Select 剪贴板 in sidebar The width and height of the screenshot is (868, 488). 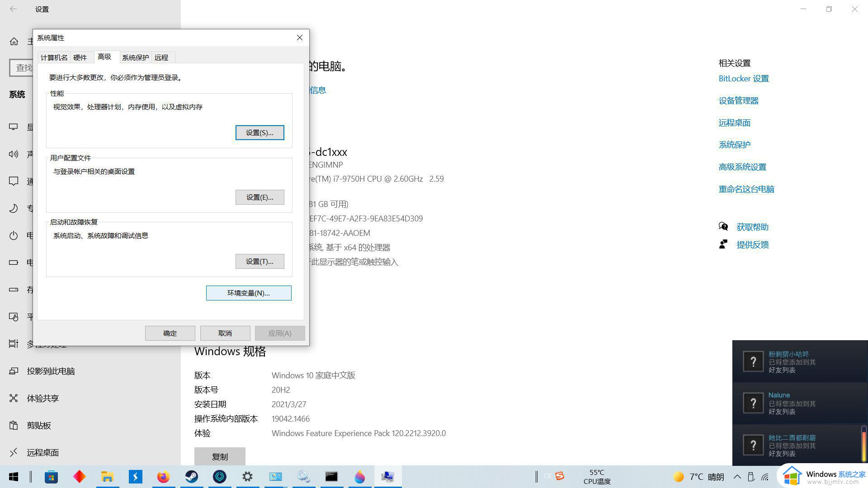(39, 425)
